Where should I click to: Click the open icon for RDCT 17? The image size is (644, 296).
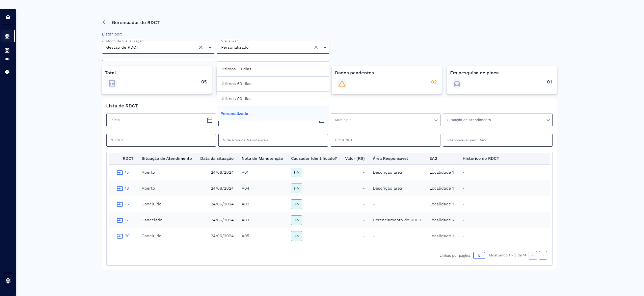pos(119,220)
